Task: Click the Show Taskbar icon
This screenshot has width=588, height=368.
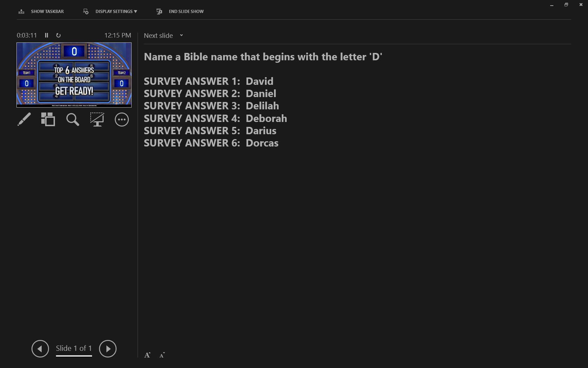Action: [21, 12]
